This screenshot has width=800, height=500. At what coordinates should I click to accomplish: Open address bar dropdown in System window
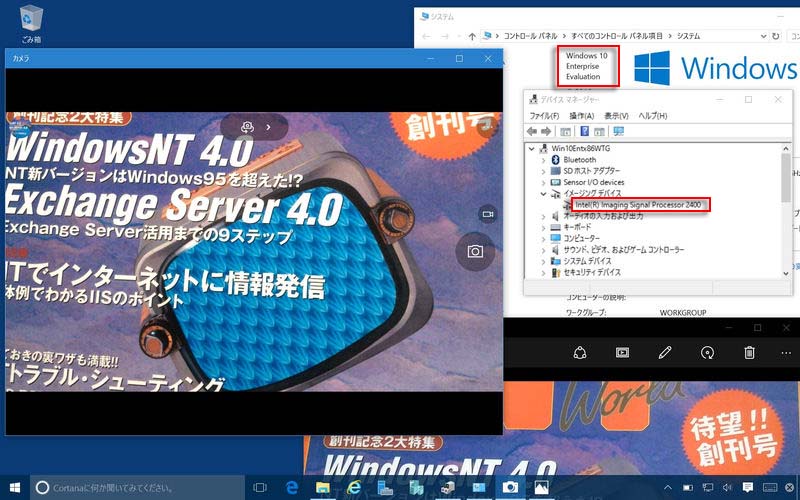763,36
